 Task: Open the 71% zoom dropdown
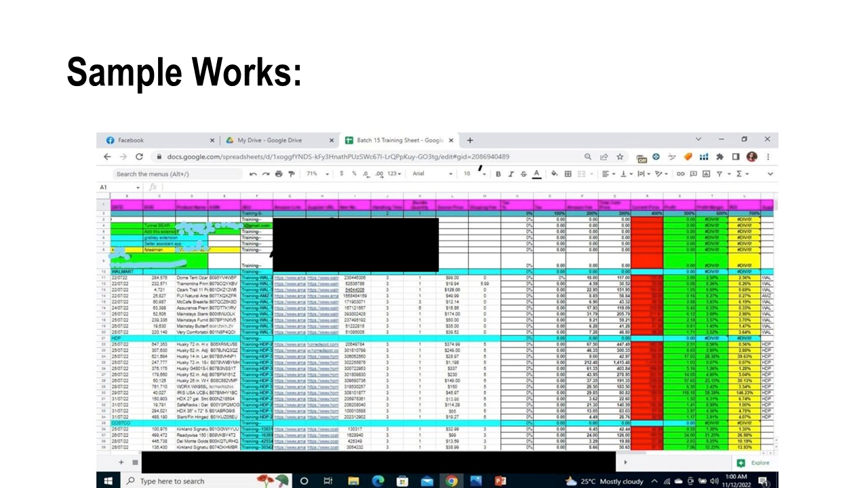(x=317, y=174)
